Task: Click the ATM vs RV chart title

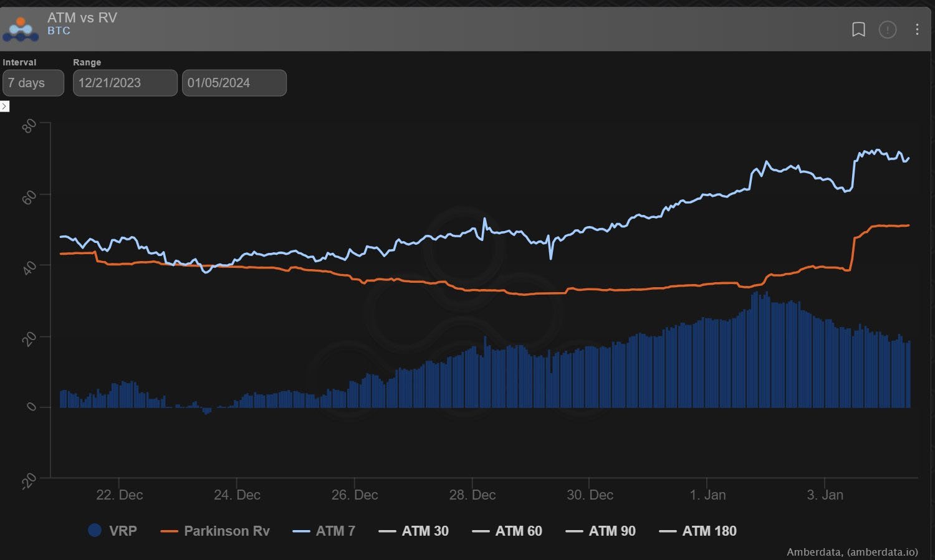Action: coord(82,17)
